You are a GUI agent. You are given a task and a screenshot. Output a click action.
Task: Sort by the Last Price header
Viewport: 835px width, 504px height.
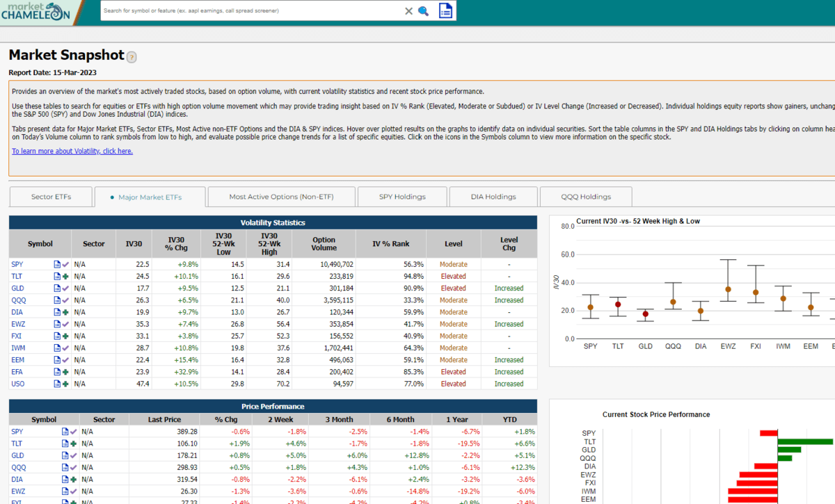165,419
